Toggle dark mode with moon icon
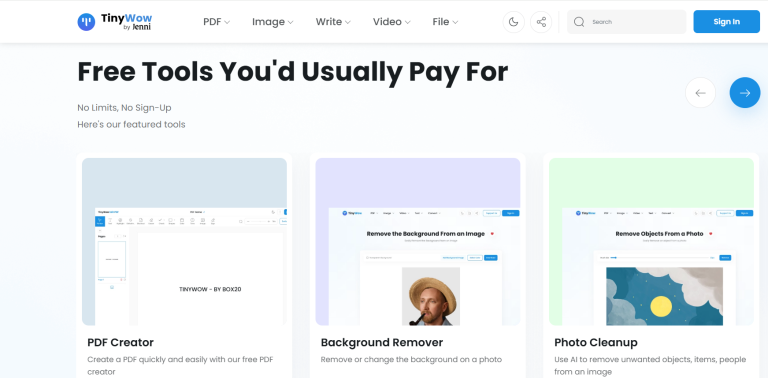 pos(513,22)
